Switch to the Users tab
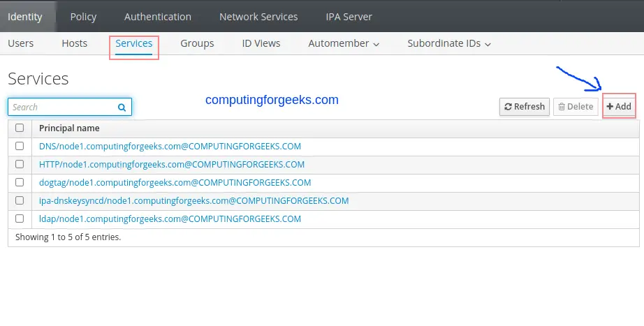Screen dimensions: 644x326 pyautogui.click(x=20, y=43)
